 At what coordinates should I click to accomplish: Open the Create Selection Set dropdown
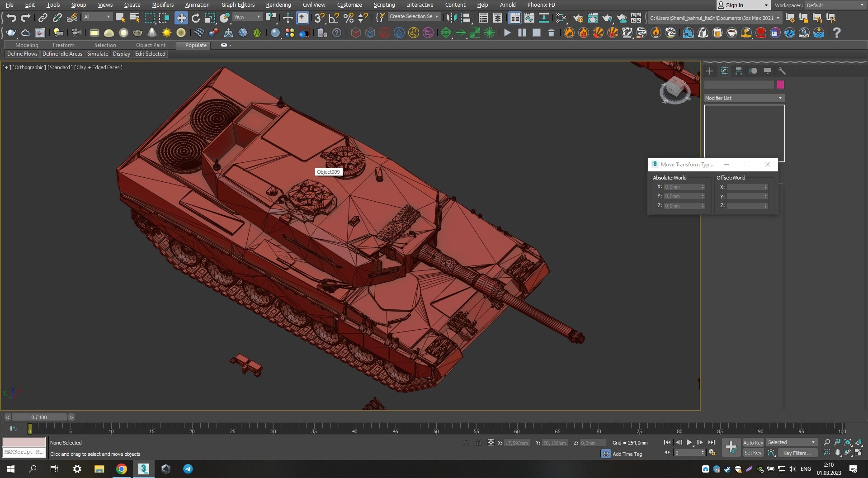click(x=414, y=16)
